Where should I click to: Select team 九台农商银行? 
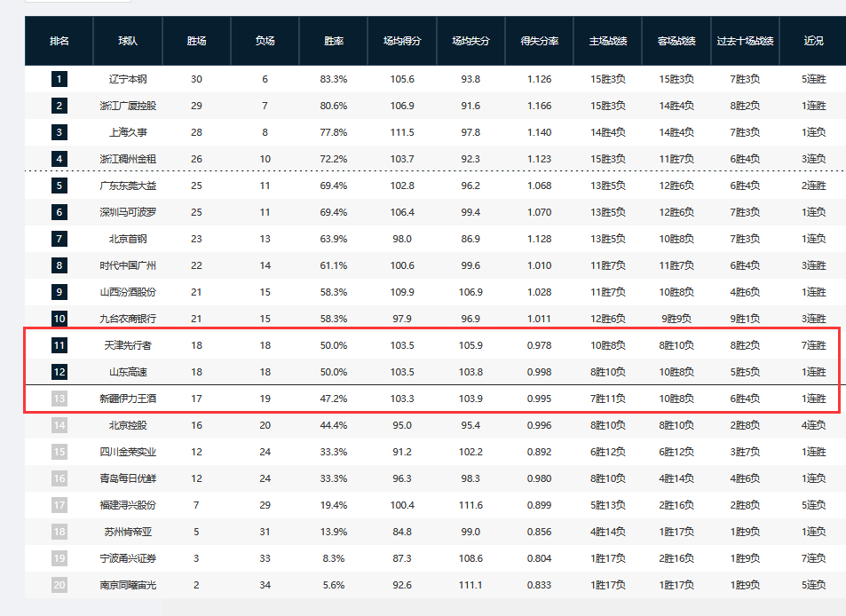click(128, 319)
